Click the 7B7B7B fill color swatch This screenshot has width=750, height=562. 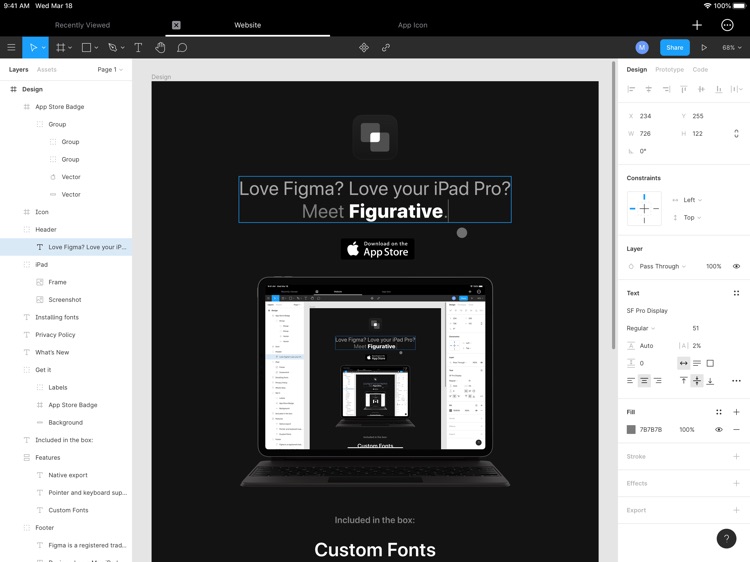pyautogui.click(x=631, y=430)
